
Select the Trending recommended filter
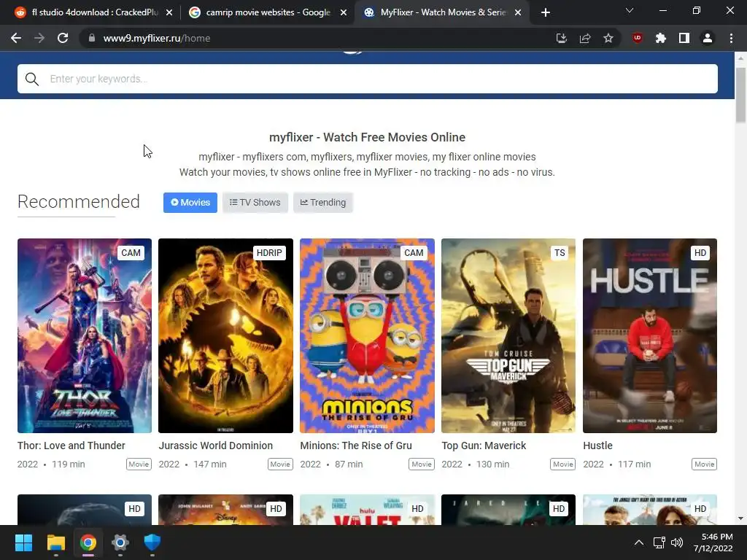coord(323,203)
